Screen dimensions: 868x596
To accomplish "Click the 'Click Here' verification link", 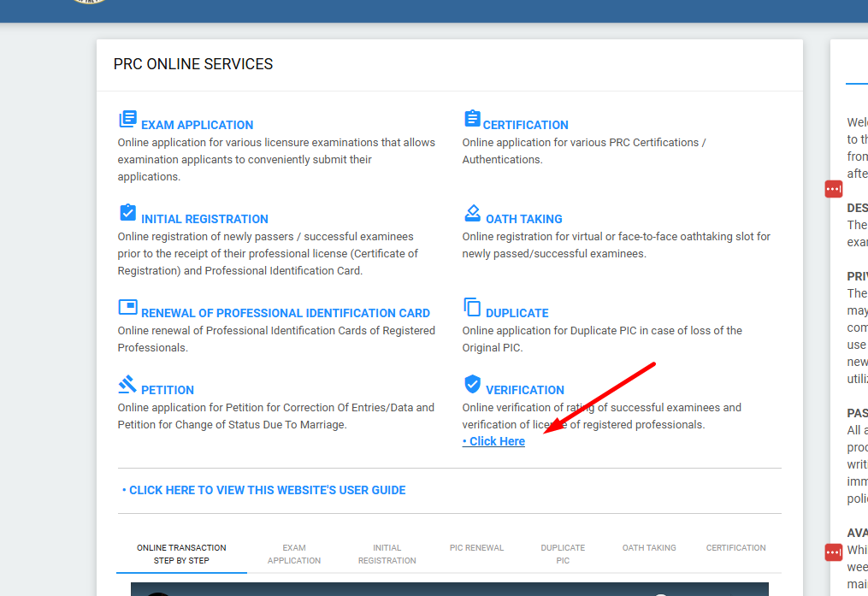I will click(x=493, y=441).
